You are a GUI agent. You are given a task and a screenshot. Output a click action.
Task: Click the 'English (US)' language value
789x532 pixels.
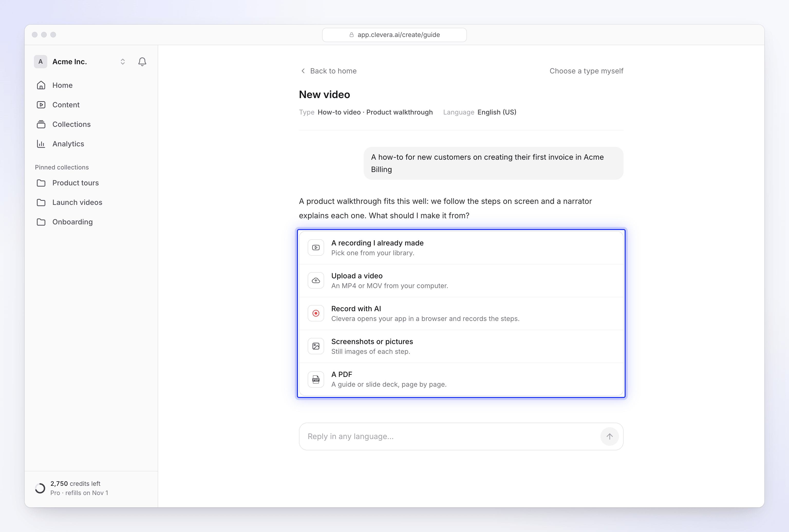tap(497, 112)
